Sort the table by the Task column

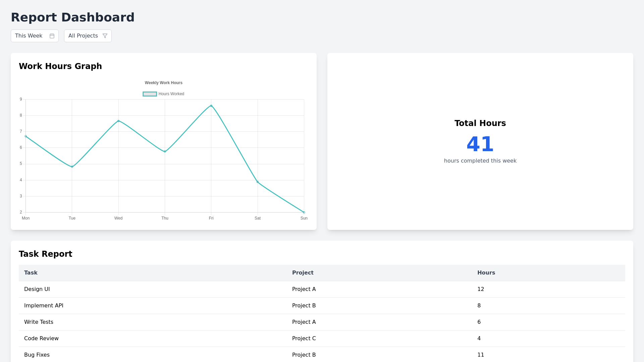(x=31, y=273)
